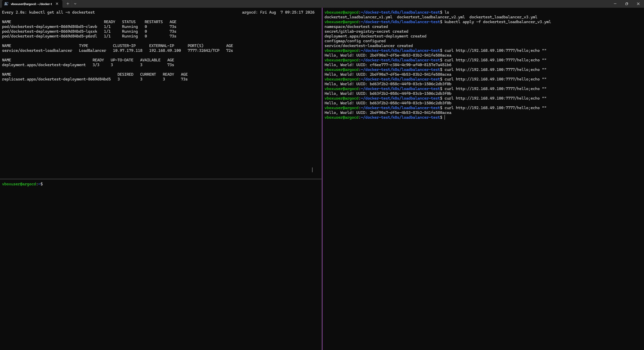
Task: Click the file name dockertest_loadbalancer_v2.yml
Action: (x=431, y=17)
